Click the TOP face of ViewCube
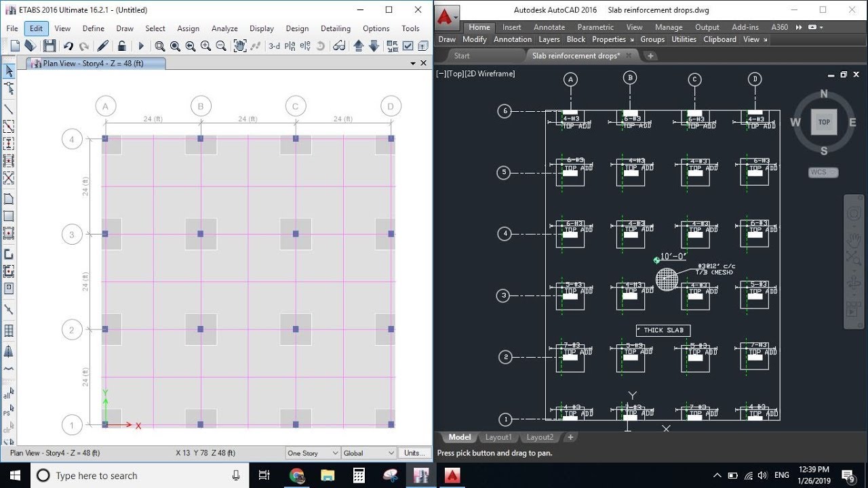 824,122
